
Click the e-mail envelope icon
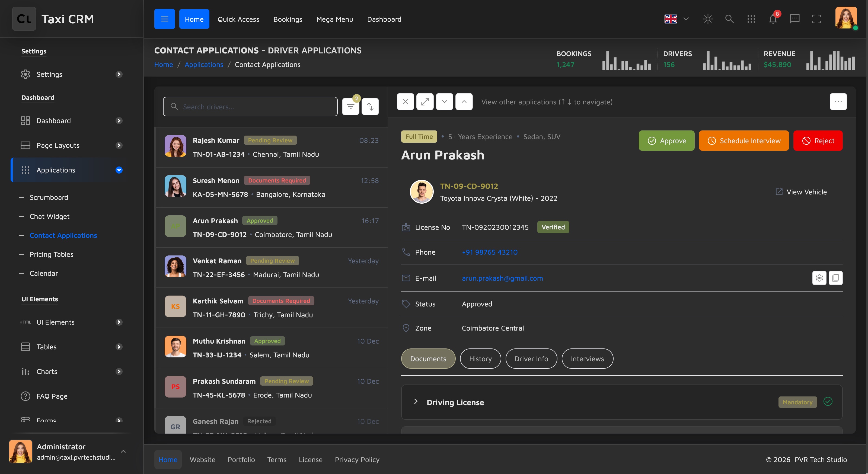pos(406,278)
